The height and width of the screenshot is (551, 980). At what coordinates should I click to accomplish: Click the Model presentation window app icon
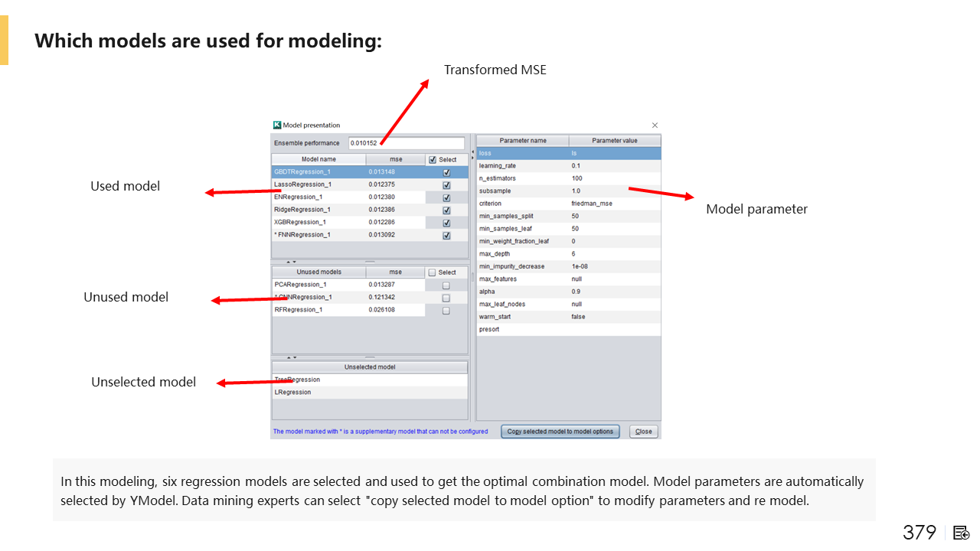[x=277, y=126]
